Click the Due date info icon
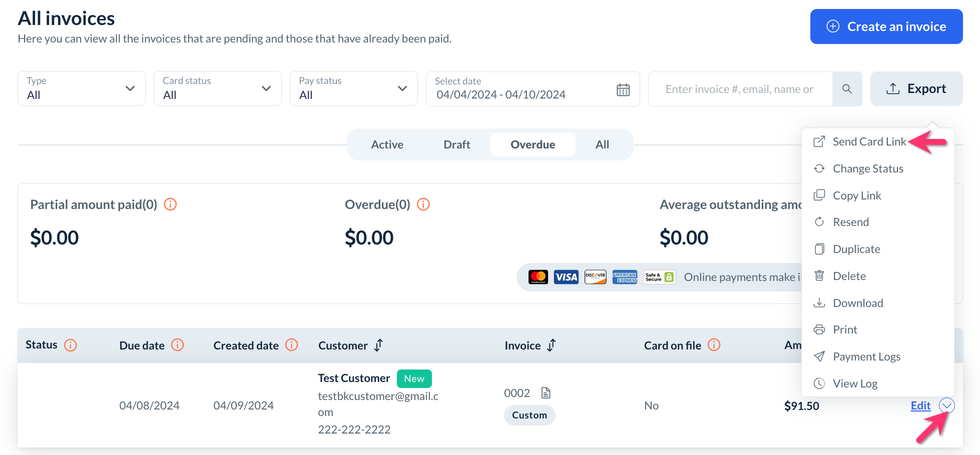980x455 pixels. tap(178, 345)
